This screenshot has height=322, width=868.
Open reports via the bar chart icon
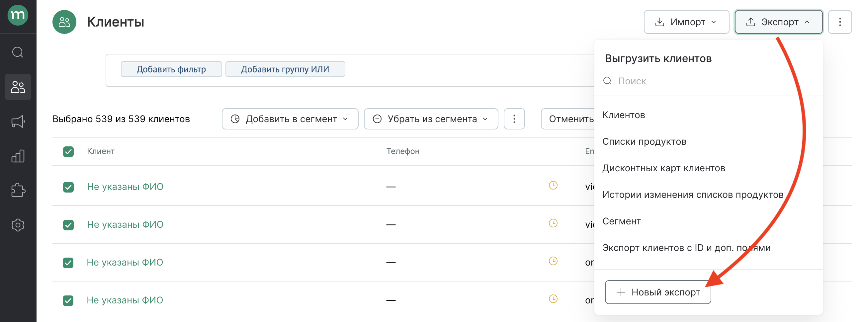[x=18, y=156]
